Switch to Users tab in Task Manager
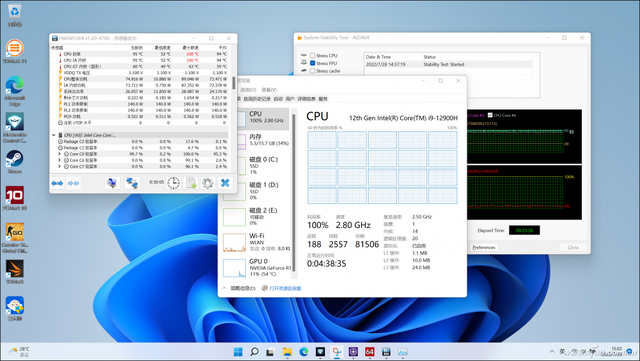640x361 pixels. (x=290, y=99)
